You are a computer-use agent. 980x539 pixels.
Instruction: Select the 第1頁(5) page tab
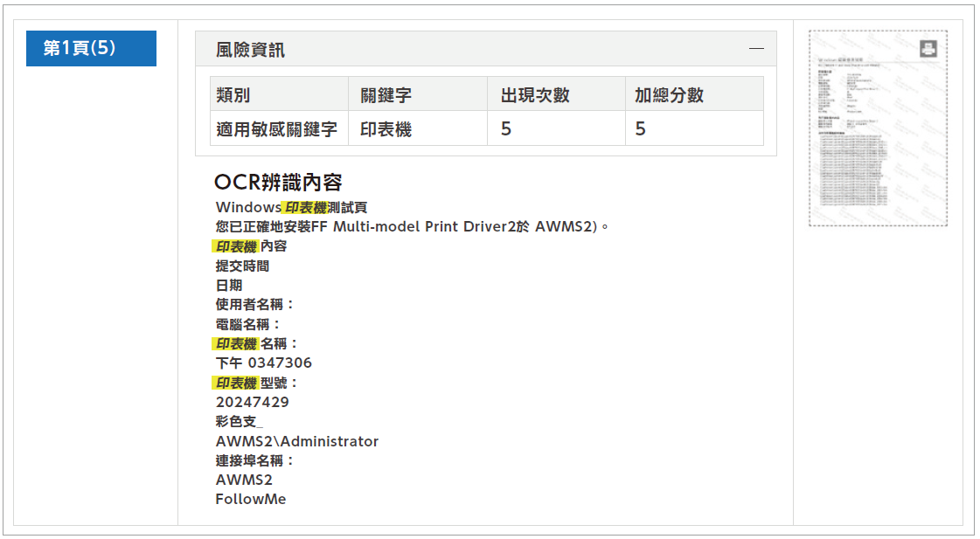pos(91,48)
